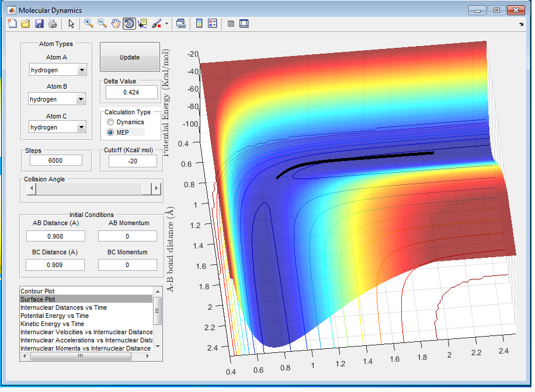This screenshot has width=535, height=392.
Task: Insert a colorbar from the toolbar
Action: [x=199, y=24]
